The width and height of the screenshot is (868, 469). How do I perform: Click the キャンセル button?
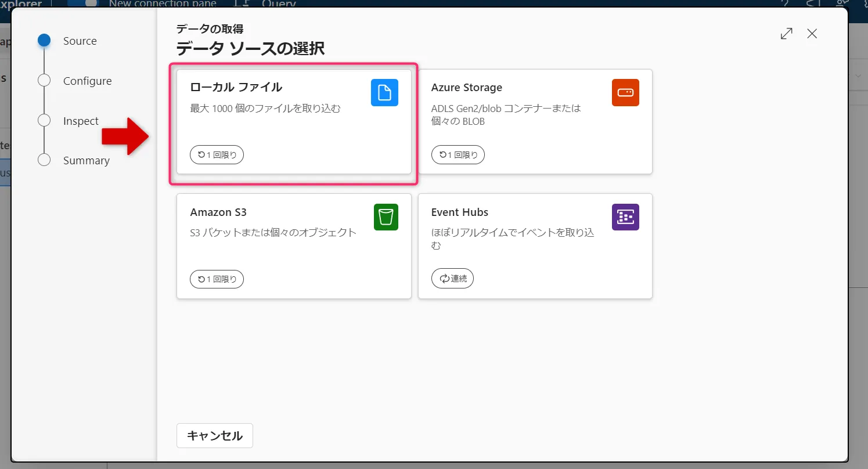tap(215, 435)
